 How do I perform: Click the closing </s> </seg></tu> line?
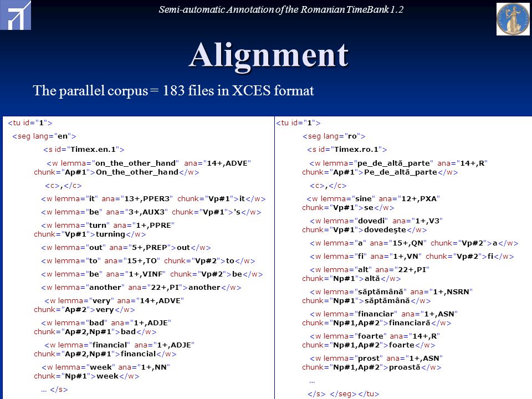pos(344,394)
